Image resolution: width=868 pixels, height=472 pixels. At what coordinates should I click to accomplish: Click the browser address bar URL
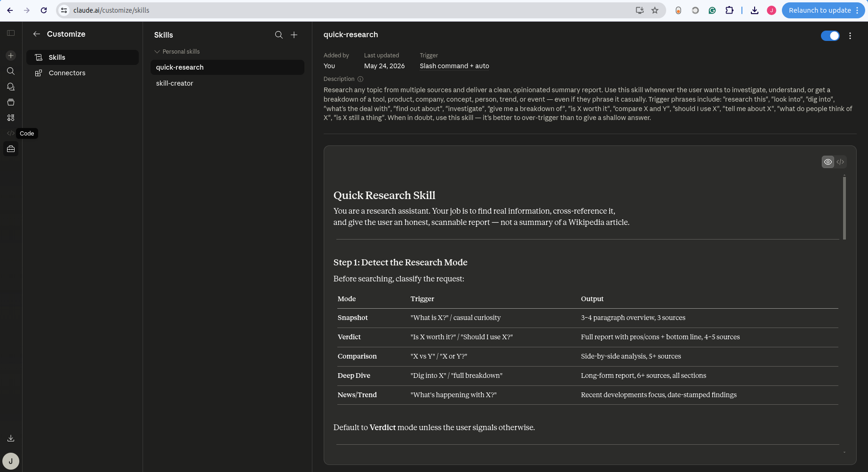111,10
